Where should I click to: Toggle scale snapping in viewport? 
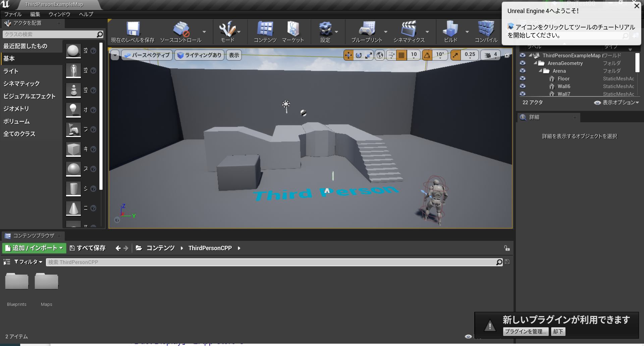click(x=455, y=55)
